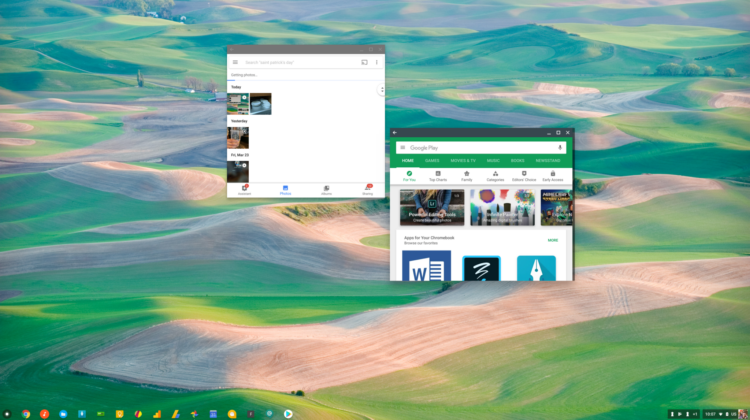This screenshot has height=420, width=750.
Task: Launch Chrome from the shelf
Action: [27, 413]
